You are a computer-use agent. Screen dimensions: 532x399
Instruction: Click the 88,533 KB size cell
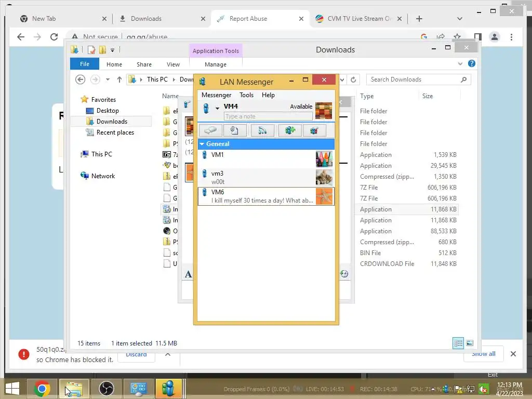(444, 231)
